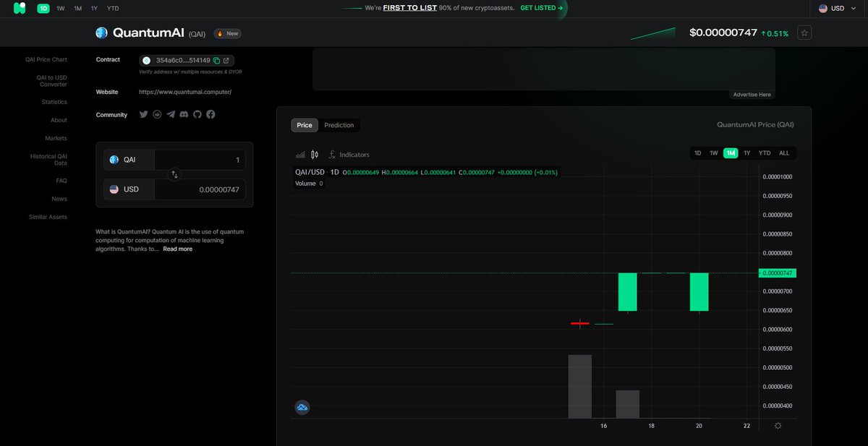868x446 pixels.
Task: Open the QuantumAI Facebook page
Action: [210, 113]
